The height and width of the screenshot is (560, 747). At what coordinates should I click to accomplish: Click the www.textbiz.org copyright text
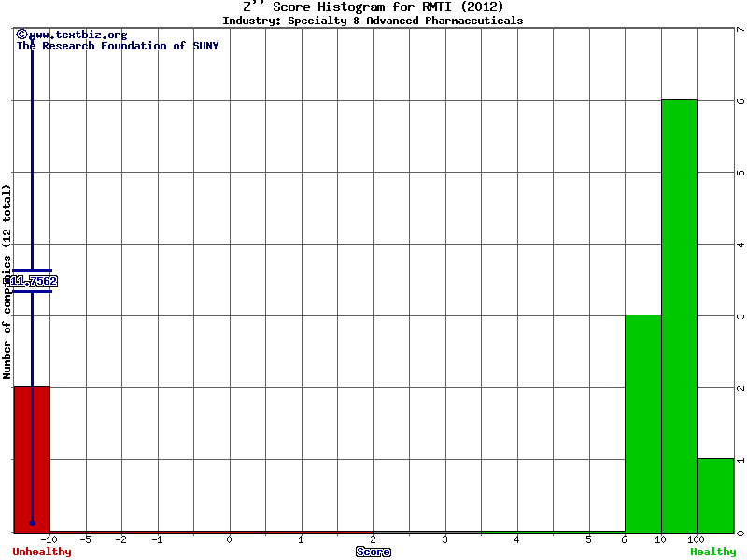click(72, 35)
